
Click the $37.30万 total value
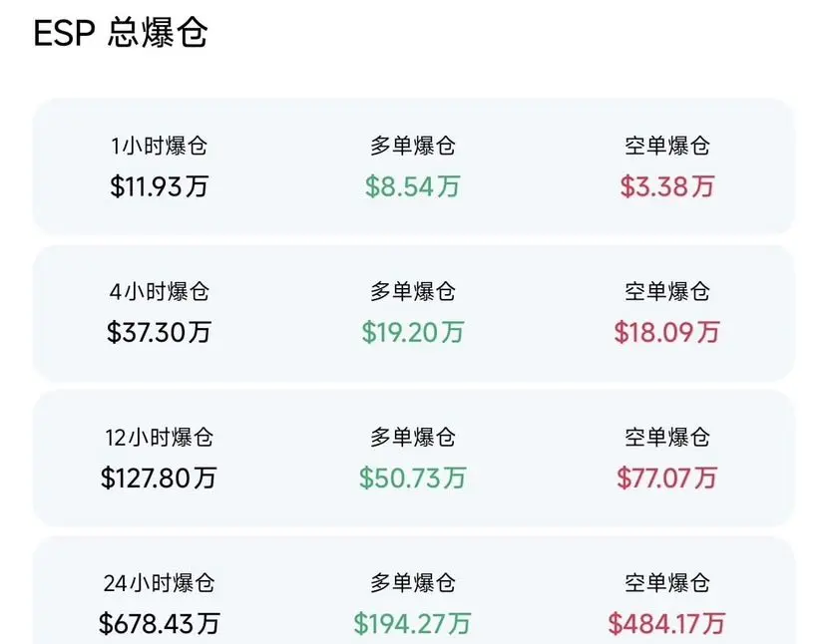[159, 332]
